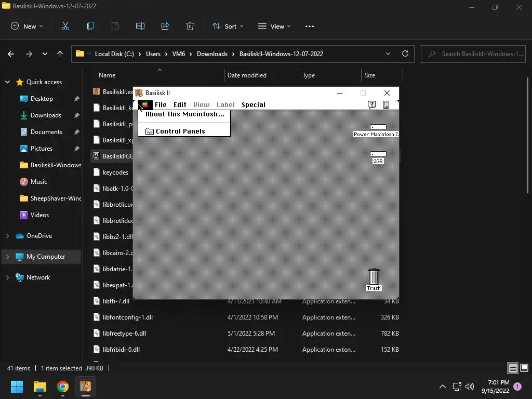Open the New dropdown menu
Image resolution: width=532 pixels, height=399 pixels.
(x=27, y=26)
